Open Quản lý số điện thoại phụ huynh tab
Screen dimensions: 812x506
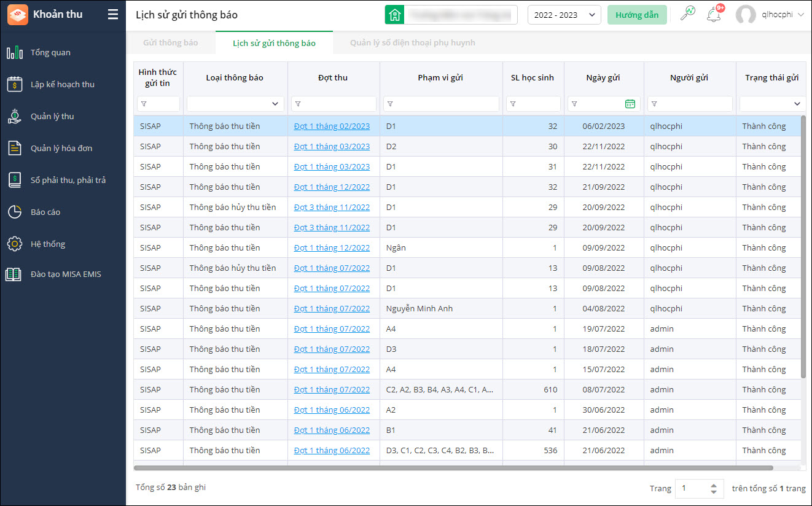click(413, 43)
